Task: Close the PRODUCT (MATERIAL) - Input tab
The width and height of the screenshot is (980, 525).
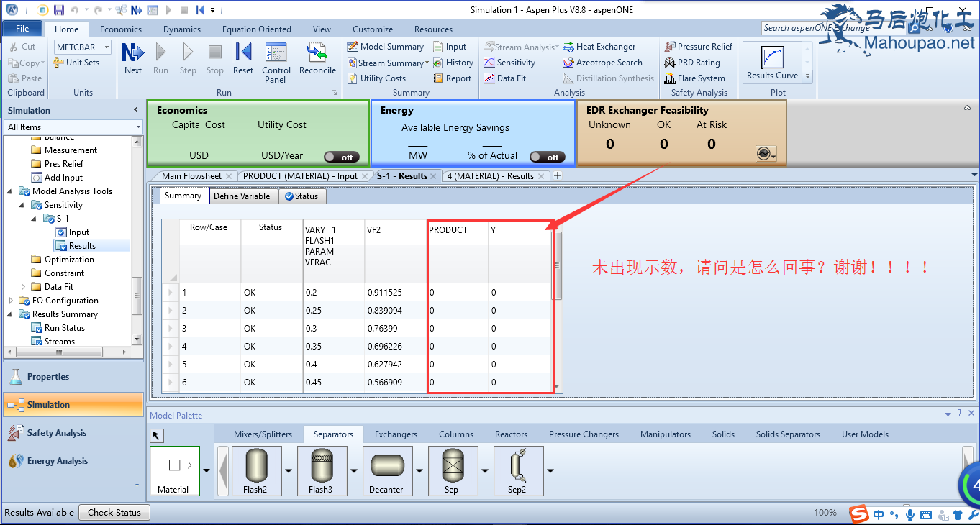Action: point(364,175)
